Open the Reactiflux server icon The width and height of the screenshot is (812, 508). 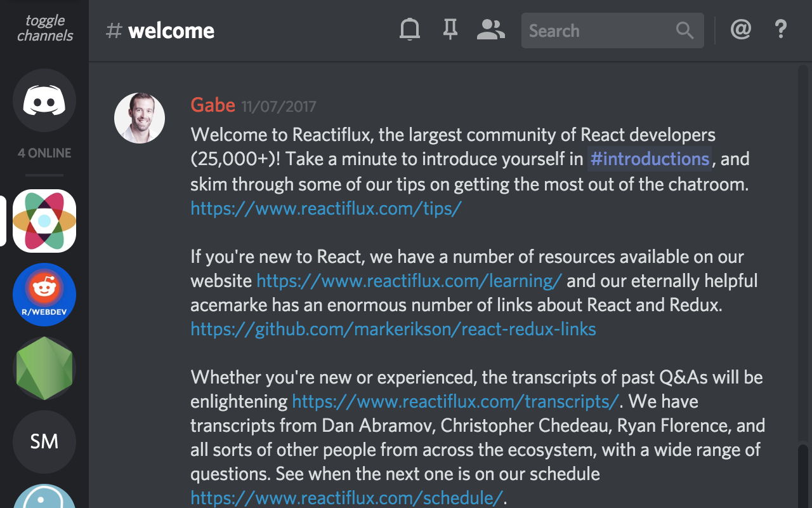pos(44,221)
